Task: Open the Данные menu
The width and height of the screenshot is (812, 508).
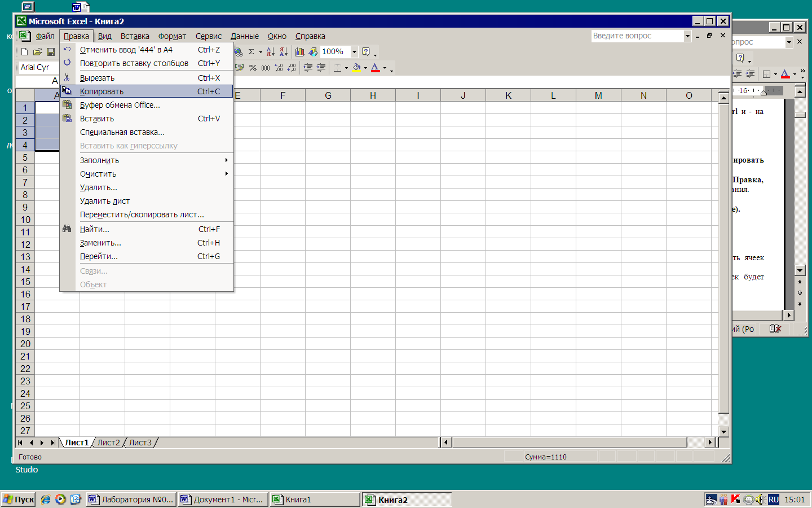Action: [x=245, y=36]
